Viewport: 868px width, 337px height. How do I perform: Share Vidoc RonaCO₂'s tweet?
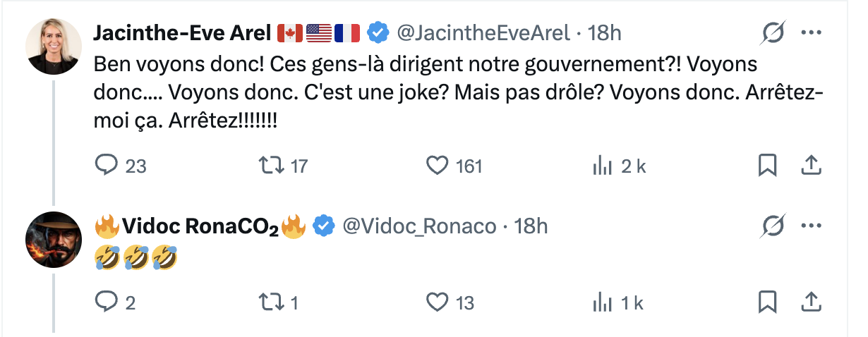tap(811, 302)
